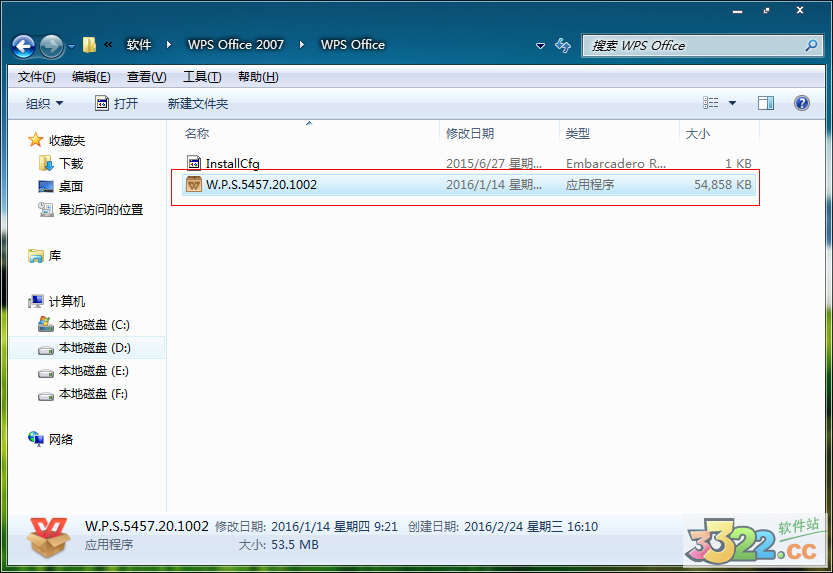Viewport: 833px width, 573px height.
Task: Create folder with 新建文件夹
Action: (198, 103)
